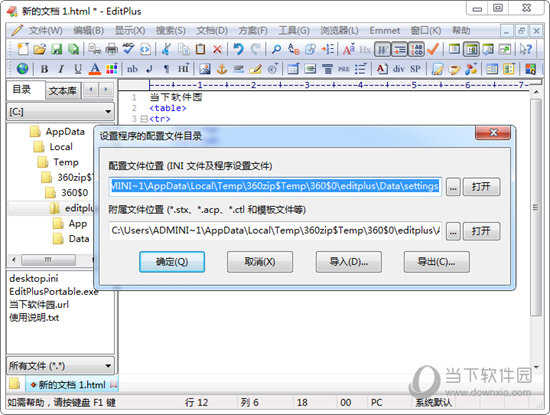550x415 pixels.
Task: Open the 文件 menu
Action: tap(45, 31)
